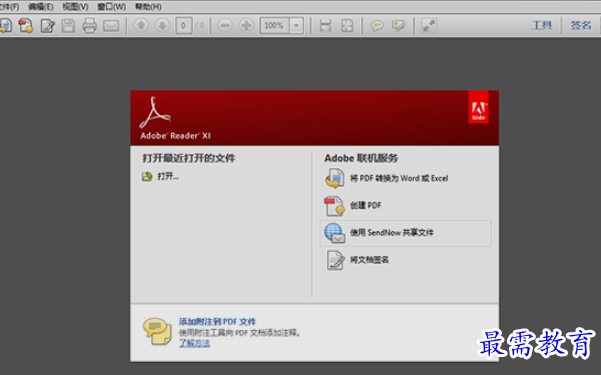Select the highlight text tool icon

(x=398, y=26)
